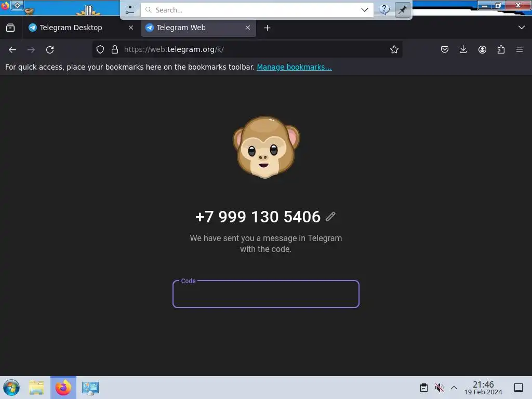Close the Telegram Web tab
The height and width of the screenshot is (399, 532).
click(x=248, y=28)
